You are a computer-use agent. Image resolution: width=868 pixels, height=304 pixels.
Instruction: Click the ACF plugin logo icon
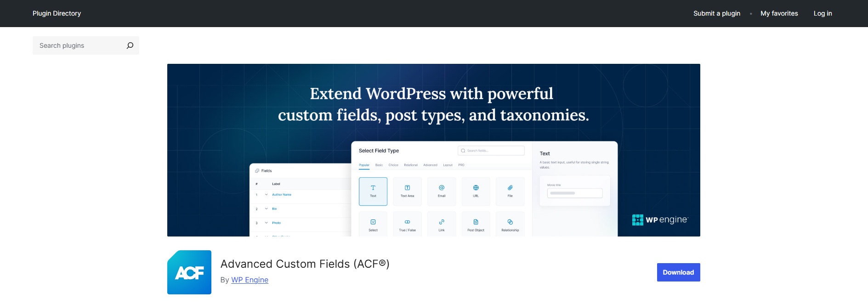(x=189, y=272)
